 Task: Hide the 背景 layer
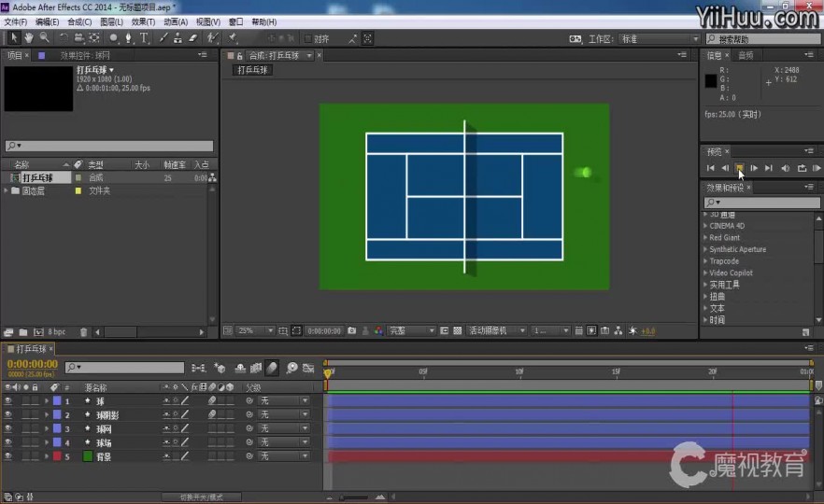point(7,456)
